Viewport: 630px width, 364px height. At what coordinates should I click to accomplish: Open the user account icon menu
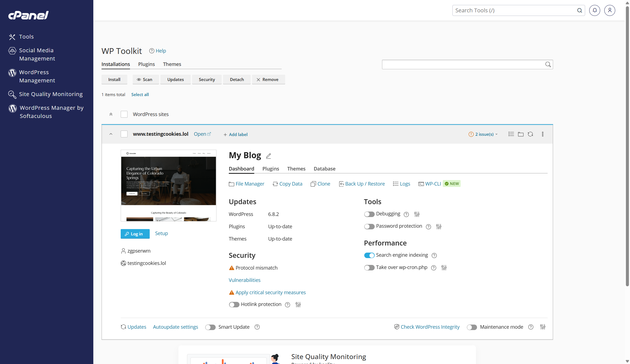[609, 10]
